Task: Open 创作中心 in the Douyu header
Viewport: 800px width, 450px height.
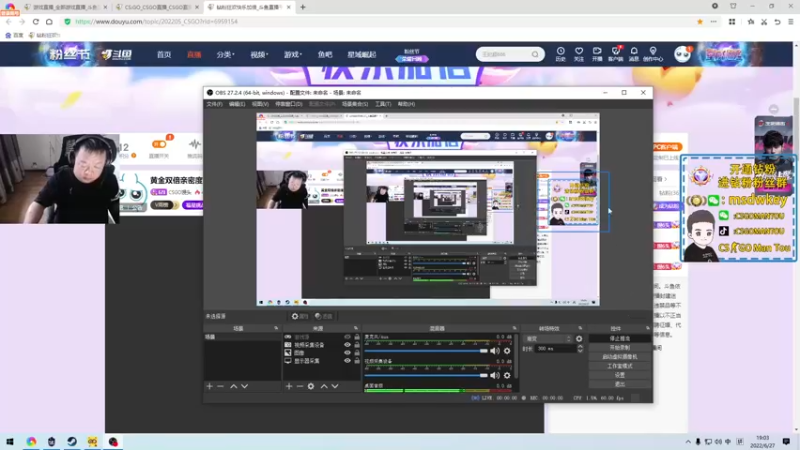Action: click(x=653, y=54)
